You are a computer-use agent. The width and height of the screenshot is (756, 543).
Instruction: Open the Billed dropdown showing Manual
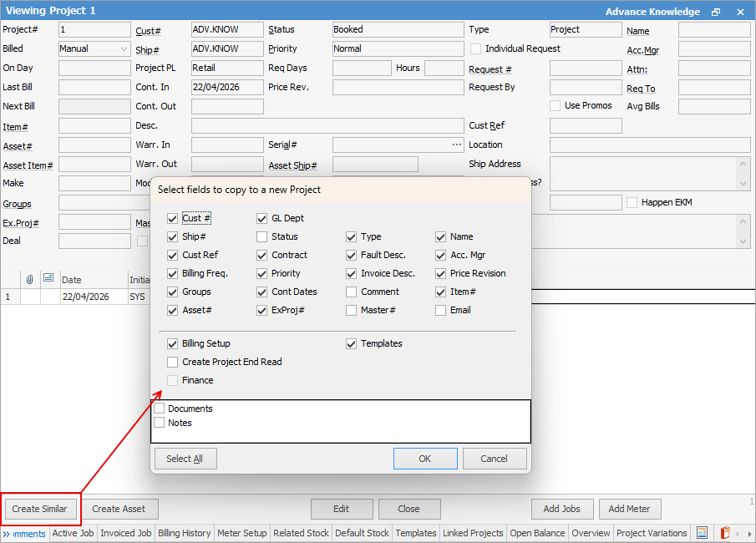tap(94, 48)
